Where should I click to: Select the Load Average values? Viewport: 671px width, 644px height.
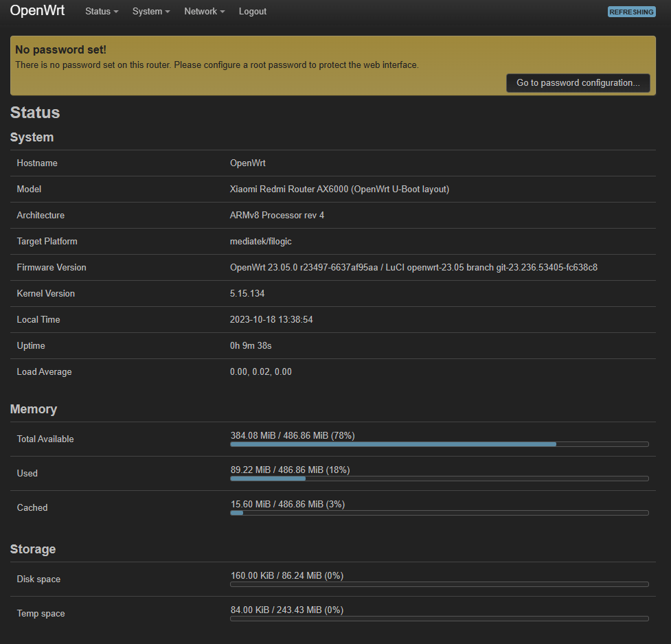(x=260, y=372)
